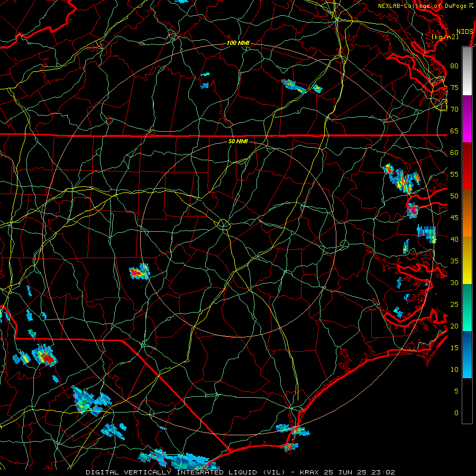This screenshot has height=476, width=476.
Task: Click the scale value 50
Action: (454, 196)
